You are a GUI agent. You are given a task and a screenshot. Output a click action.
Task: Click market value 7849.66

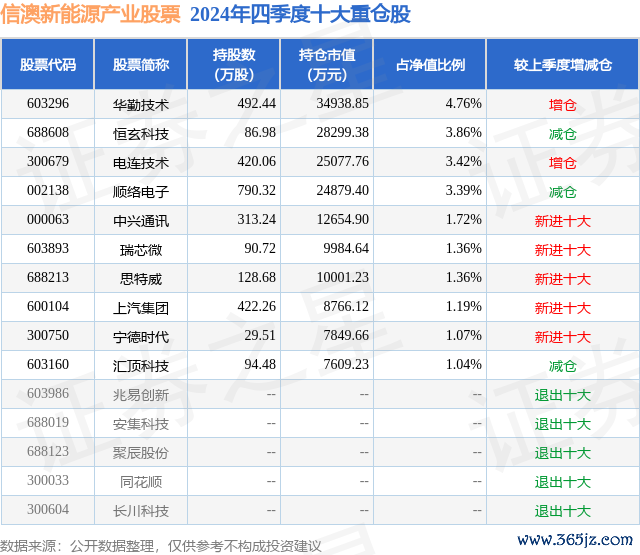click(346, 335)
